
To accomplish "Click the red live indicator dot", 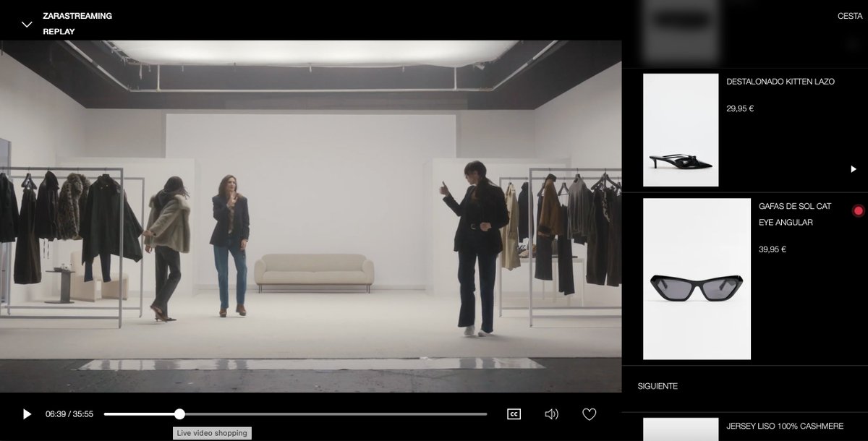I will tap(858, 210).
